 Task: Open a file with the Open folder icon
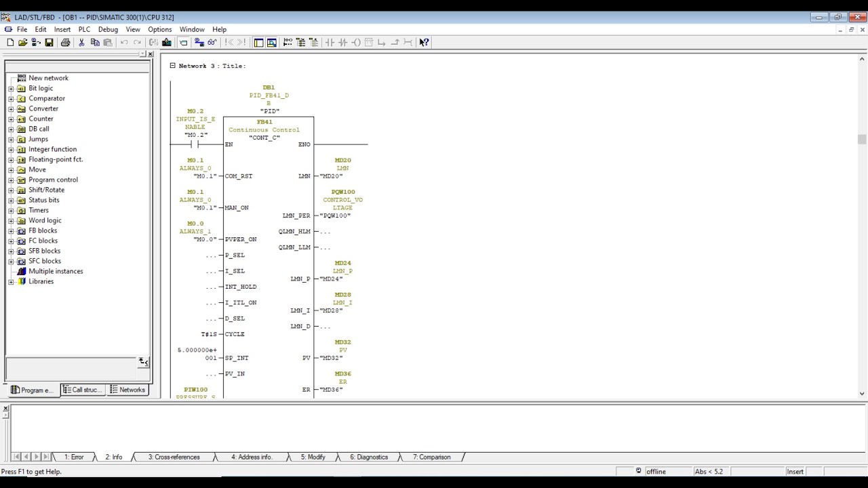(22, 42)
